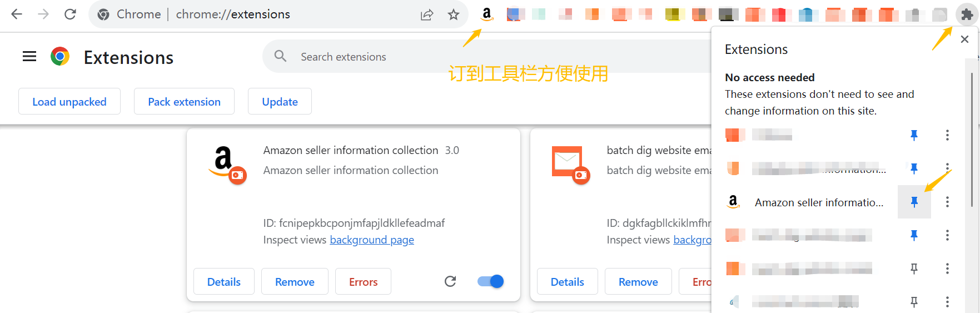Open more options for Amazon seller information
980x313 pixels.
coord(947,202)
